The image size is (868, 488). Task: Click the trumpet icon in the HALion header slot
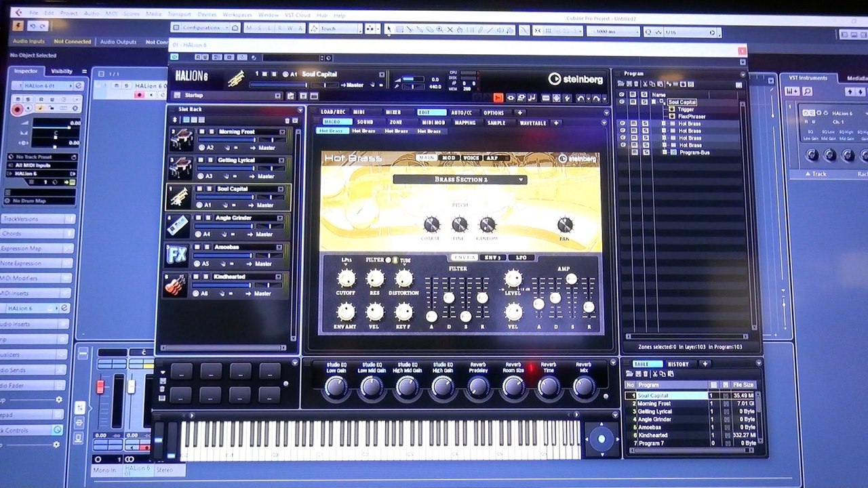tap(237, 79)
